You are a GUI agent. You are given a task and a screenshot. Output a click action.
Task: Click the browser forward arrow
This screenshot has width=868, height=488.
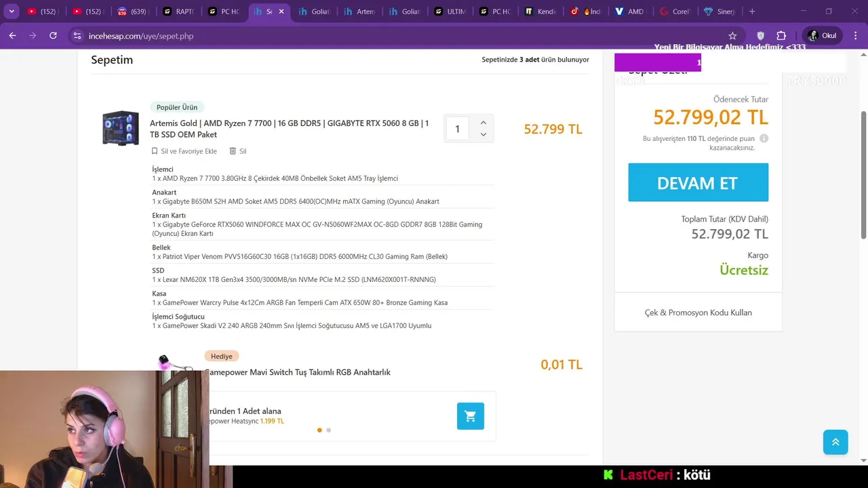pos(33,35)
